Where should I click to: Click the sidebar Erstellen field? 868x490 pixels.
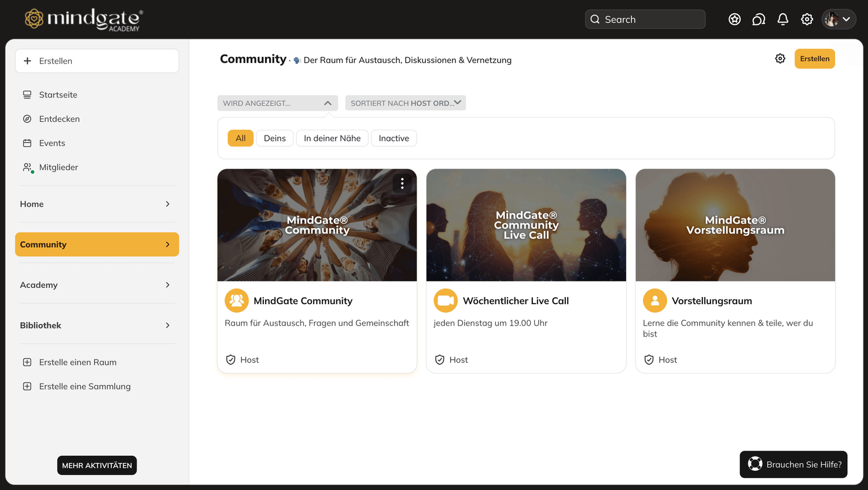click(97, 61)
